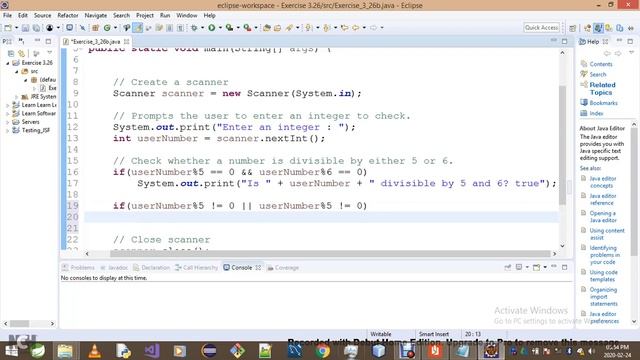Open the Window menu
This screenshot has width=640, height=360.
pos(187,16)
